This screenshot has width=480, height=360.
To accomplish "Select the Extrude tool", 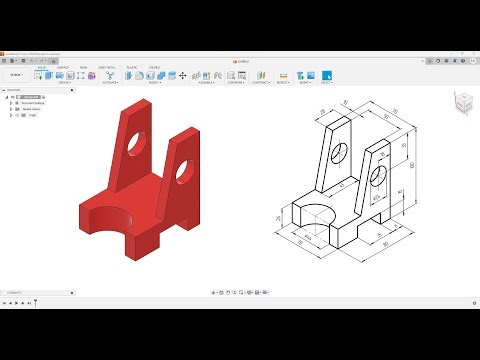I will click(49, 75).
